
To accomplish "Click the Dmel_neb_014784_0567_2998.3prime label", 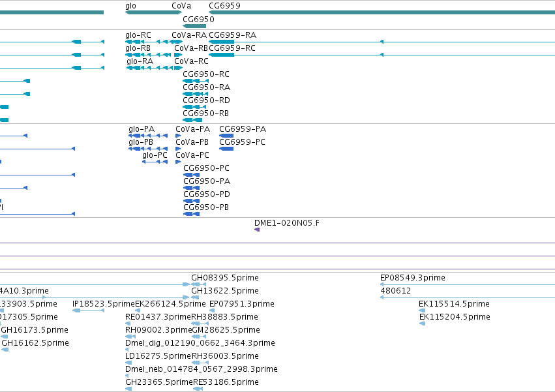I will pos(202,369).
